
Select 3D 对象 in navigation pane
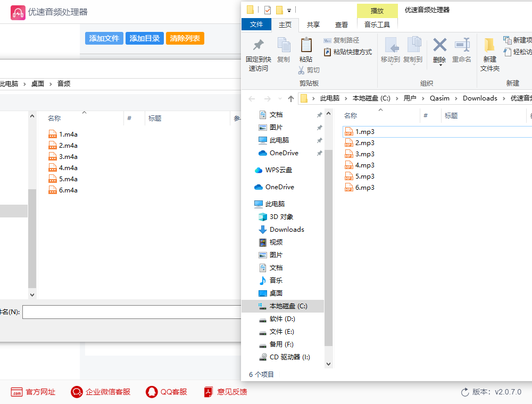(x=276, y=217)
